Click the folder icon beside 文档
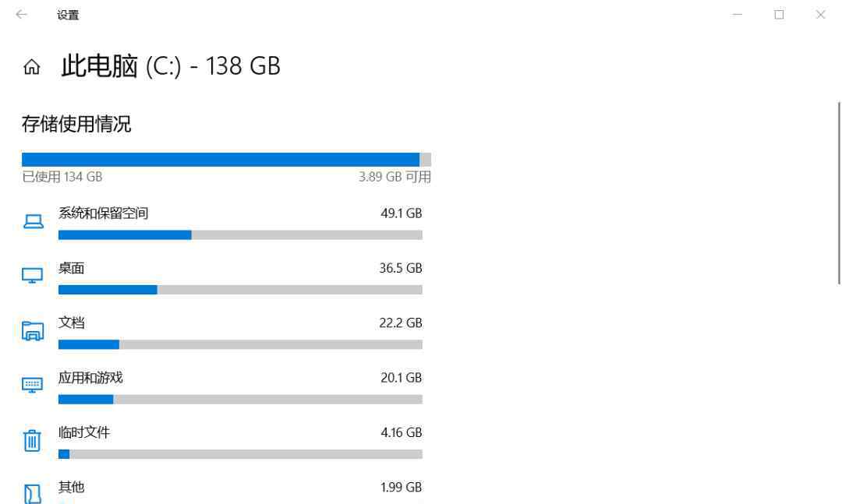842x504 pixels. pos(33,330)
